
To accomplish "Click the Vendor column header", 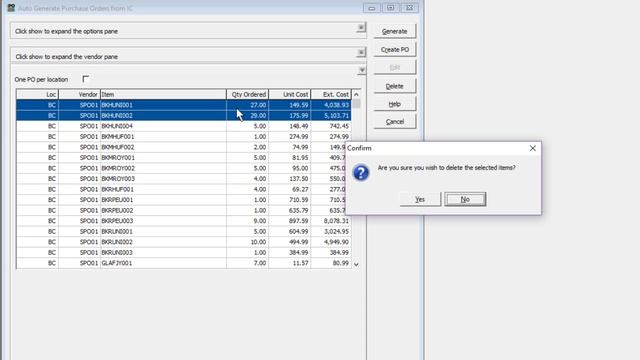I will tap(79, 94).
